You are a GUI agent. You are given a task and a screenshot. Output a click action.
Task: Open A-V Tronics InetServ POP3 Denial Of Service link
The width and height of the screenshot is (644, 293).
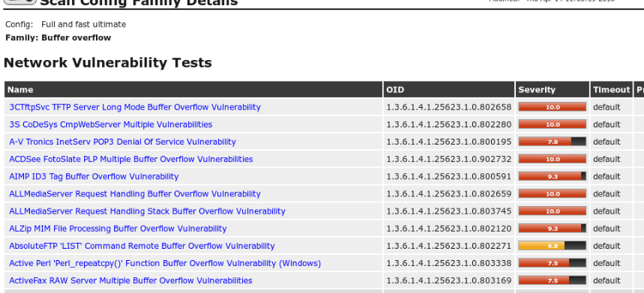(x=122, y=142)
